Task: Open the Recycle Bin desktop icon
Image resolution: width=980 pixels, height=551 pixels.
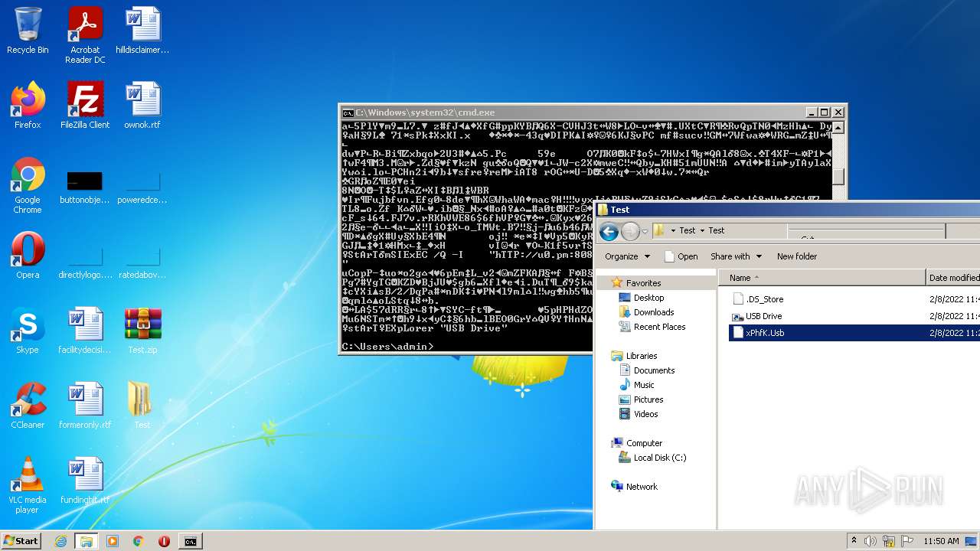Action: click(28, 31)
